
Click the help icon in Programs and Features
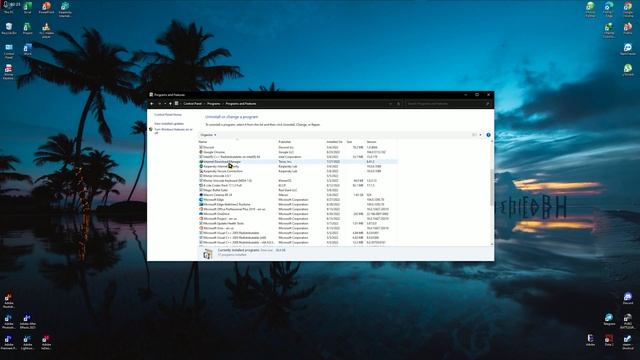coord(488,135)
